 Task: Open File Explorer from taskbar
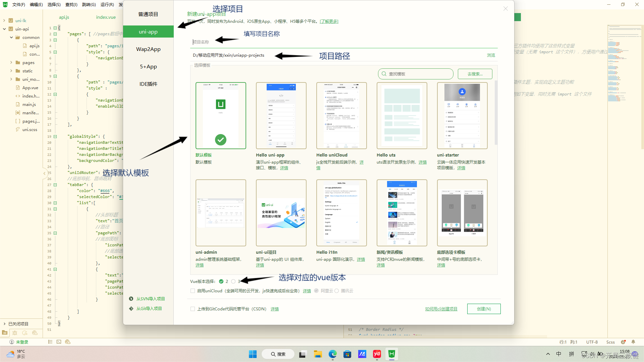point(318,354)
